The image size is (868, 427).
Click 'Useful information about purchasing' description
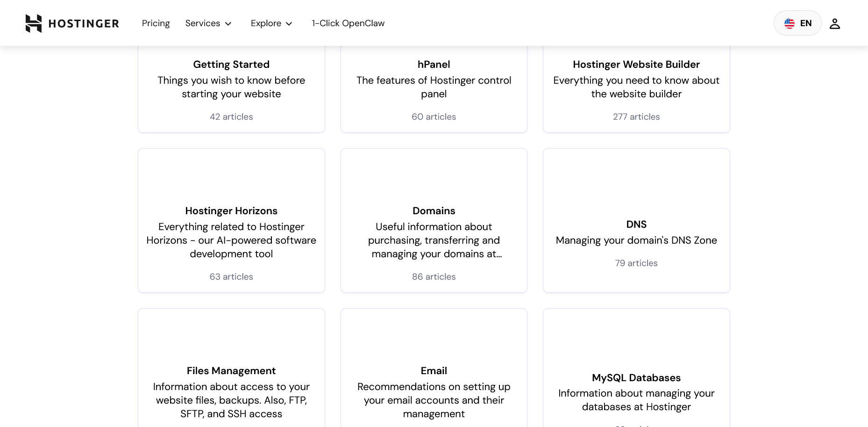(x=434, y=240)
